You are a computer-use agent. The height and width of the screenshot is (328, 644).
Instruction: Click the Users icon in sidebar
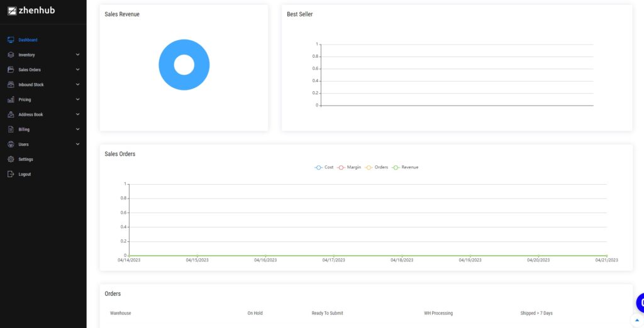pyautogui.click(x=11, y=144)
